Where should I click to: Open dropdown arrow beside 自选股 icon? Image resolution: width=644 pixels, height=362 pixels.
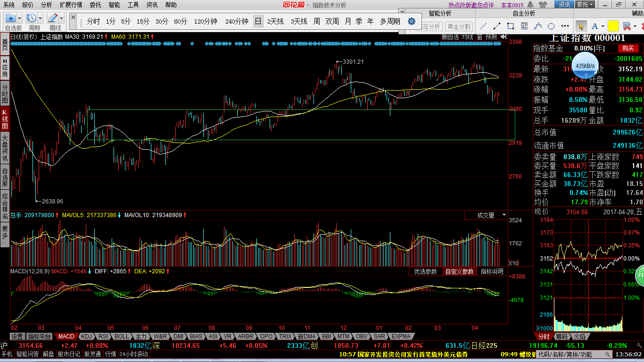(x=19, y=18)
